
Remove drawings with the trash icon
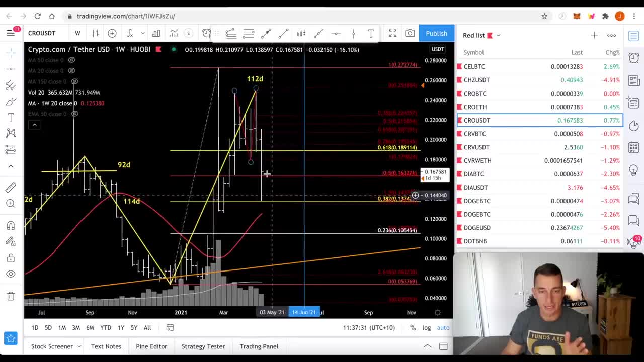pyautogui.click(x=11, y=296)
